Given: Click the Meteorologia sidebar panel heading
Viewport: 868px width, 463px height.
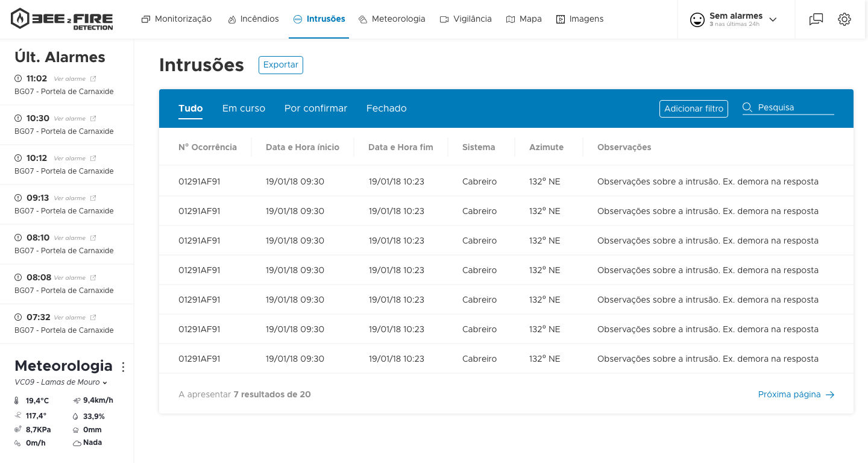Looking at the screenshot, I should pyautogui.click(x=63, y=366).
